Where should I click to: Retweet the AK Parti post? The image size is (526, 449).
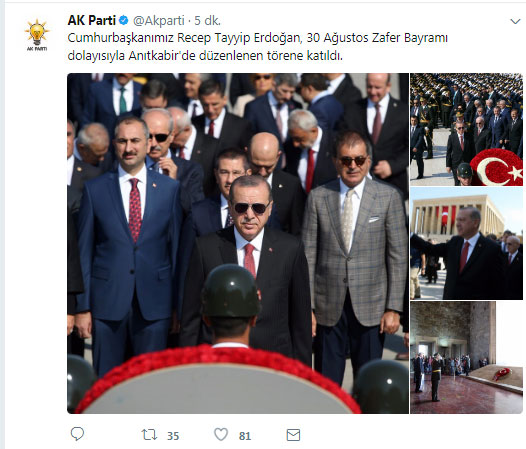[149, 435]
